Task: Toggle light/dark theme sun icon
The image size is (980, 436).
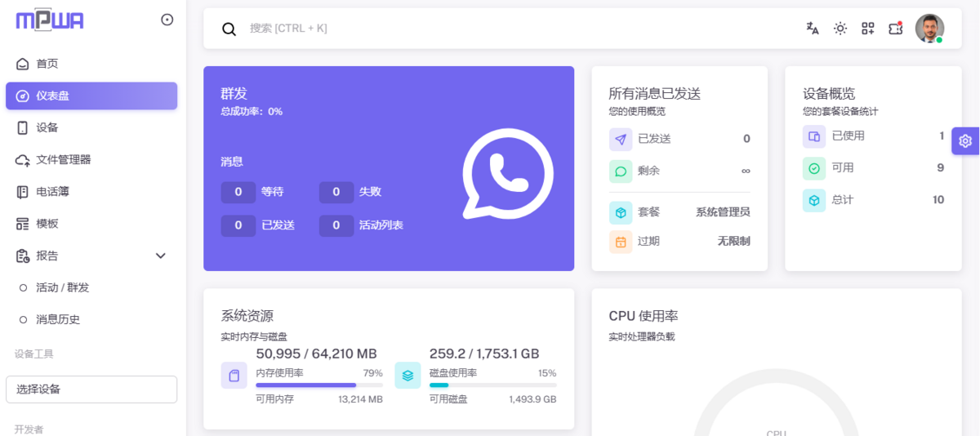Action: [x=840, y=29]
